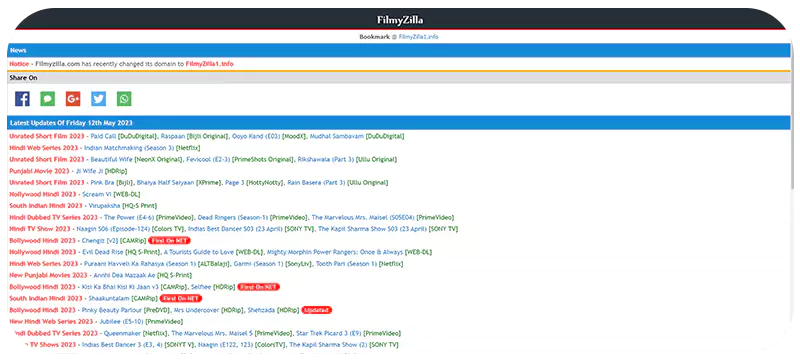Select New Punjabi Movies 2023 category label
This screenshot has height=360, width=800.
[x=48, y=275]
